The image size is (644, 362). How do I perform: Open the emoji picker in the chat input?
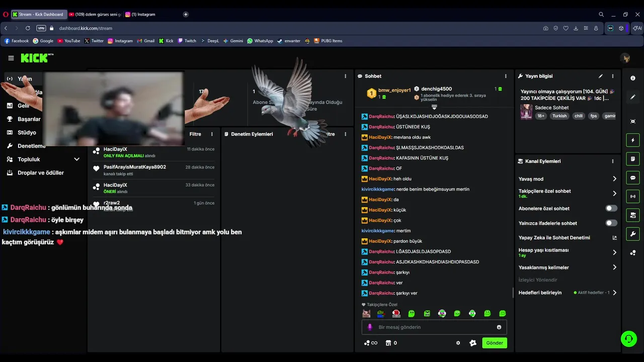pyautogui.click(x=499, y=327)
